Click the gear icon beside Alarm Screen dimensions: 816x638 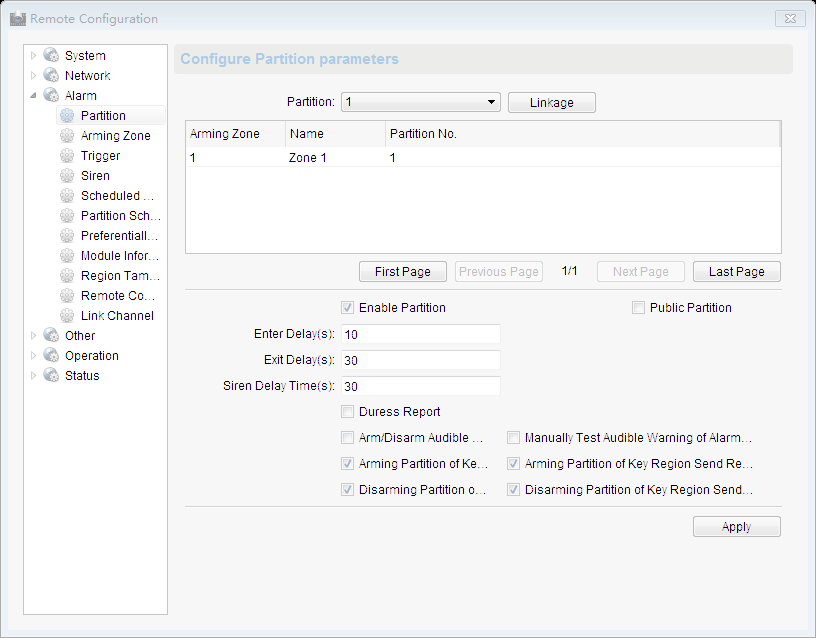51,95
